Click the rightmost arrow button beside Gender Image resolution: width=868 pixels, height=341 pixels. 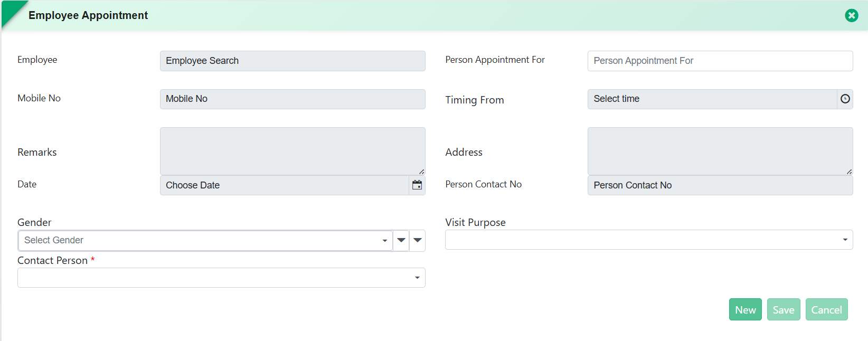[417, 240]
